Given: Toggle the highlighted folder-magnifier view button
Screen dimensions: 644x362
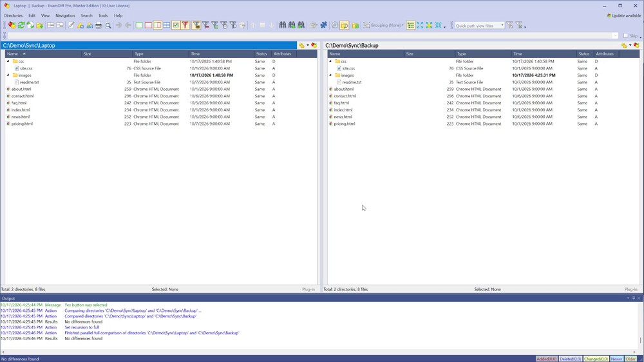Looking at the screenshot, I should pyautogui.click(x=344, y=26).
